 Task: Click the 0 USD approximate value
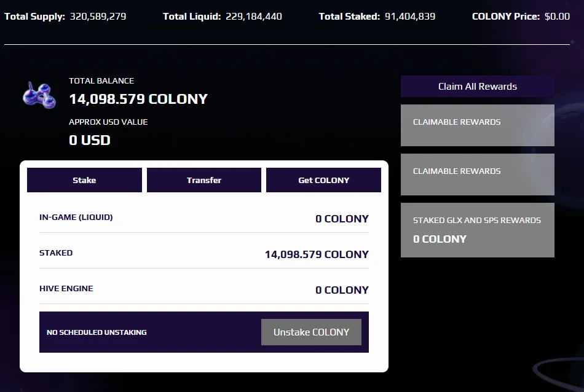90,140
